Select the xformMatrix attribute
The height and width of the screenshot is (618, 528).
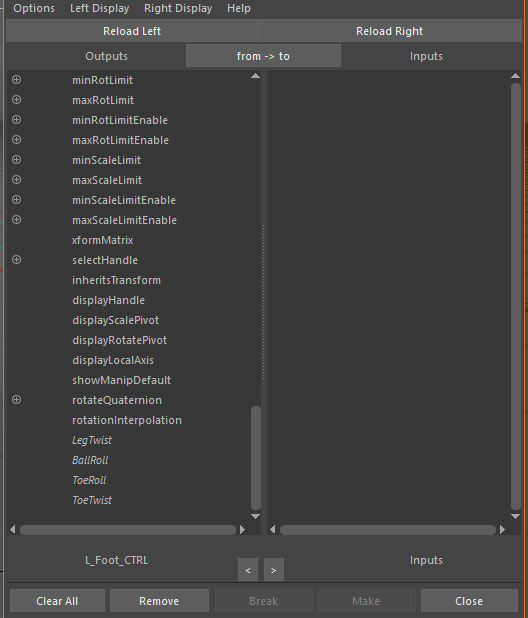pos(103,240)
